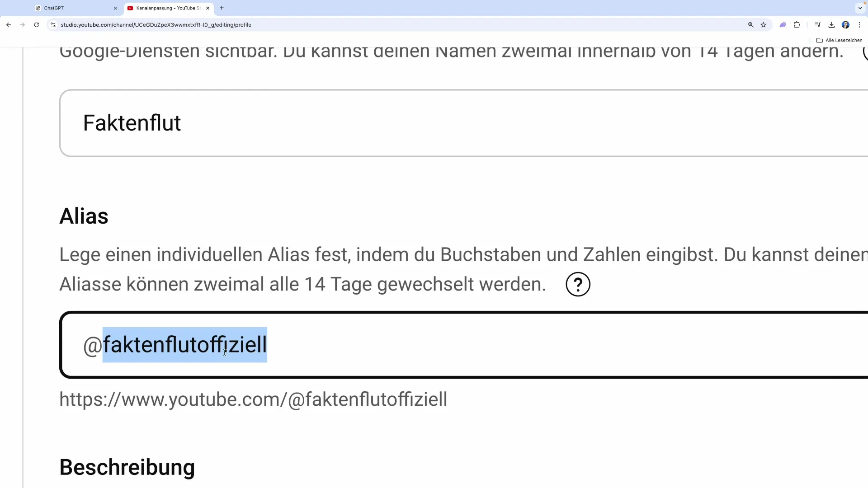
Task: Click the channel name field showing Faktenflut
Action: (271, 123)
